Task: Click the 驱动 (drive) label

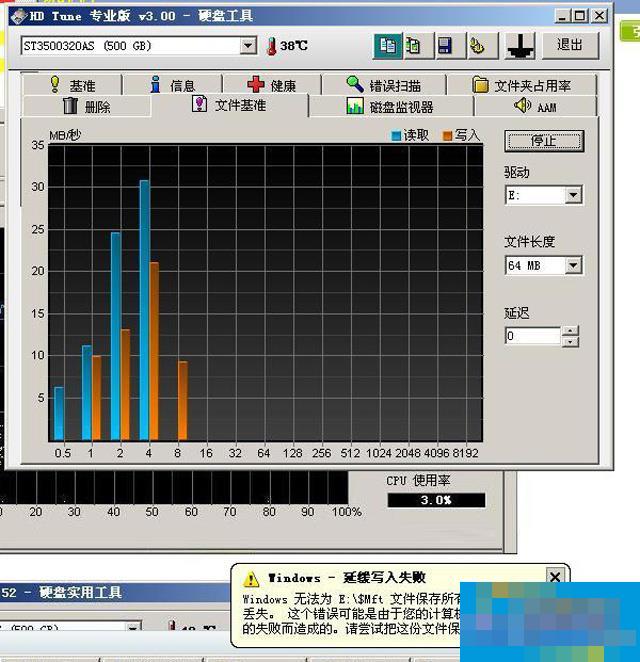Action: point(517,172)
